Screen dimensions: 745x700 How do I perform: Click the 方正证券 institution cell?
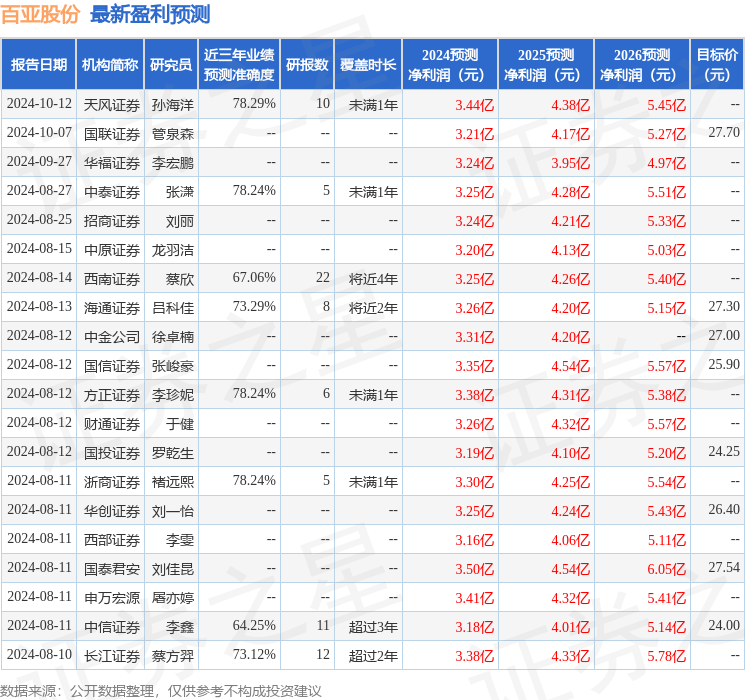tap(112, 395)
